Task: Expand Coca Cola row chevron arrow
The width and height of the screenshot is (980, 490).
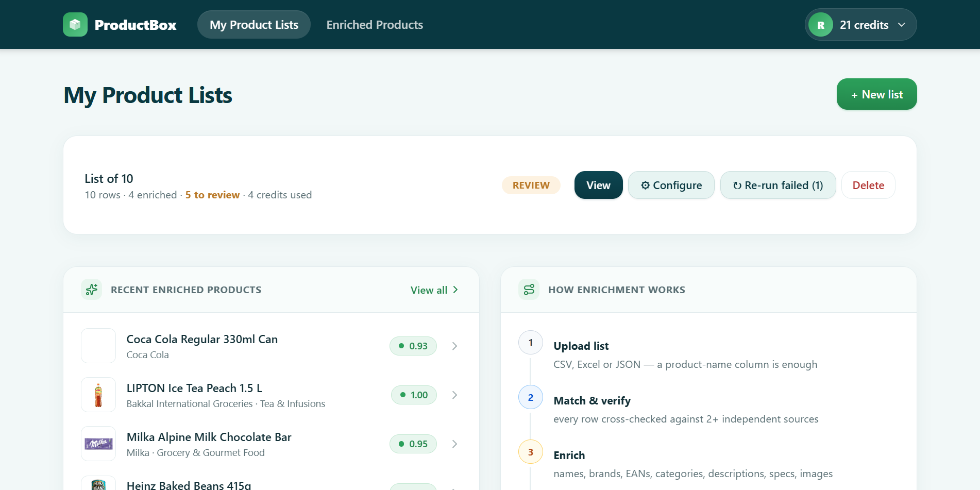Action: pyautogui.click(x=454, y=346)
